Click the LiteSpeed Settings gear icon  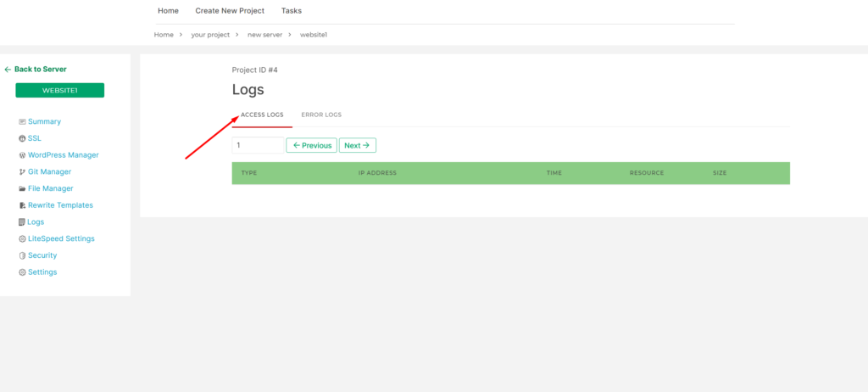pos(22,239)
